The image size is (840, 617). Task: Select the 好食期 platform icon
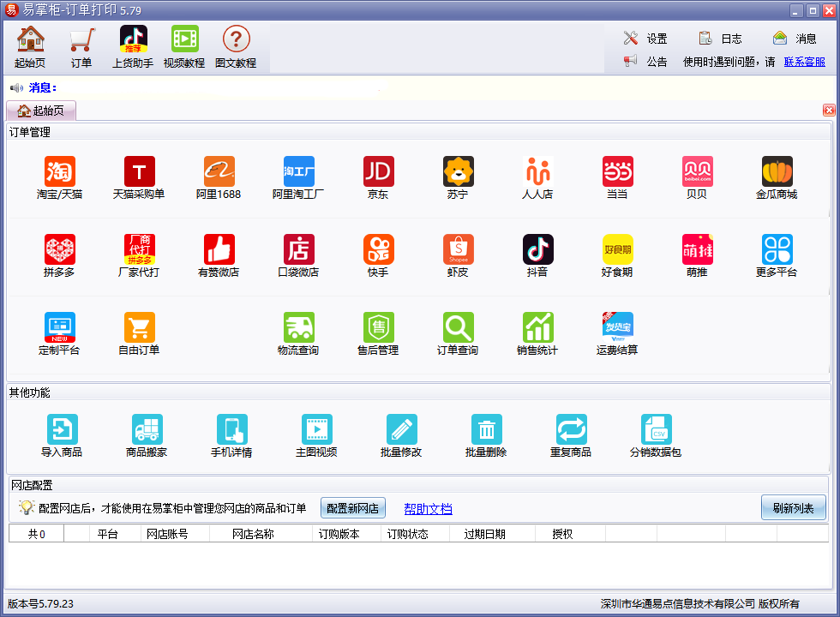coord(618,255)
